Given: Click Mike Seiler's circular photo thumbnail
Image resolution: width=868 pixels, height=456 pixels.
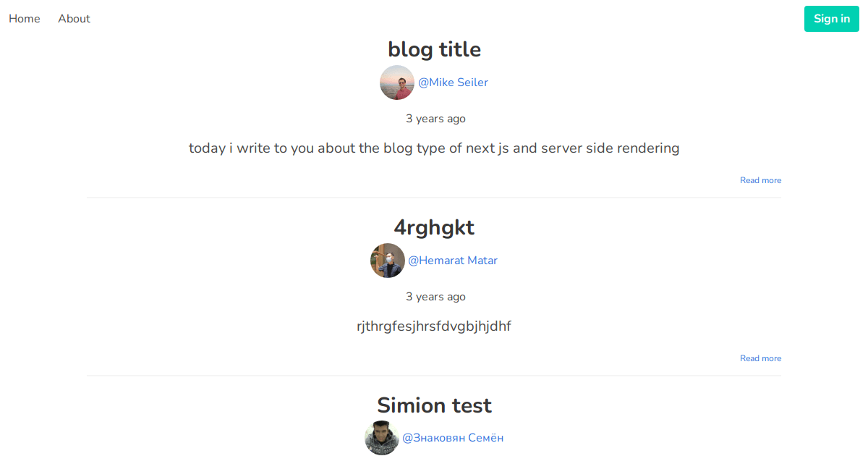Looking at the screenshot, I should coord(397,82).
